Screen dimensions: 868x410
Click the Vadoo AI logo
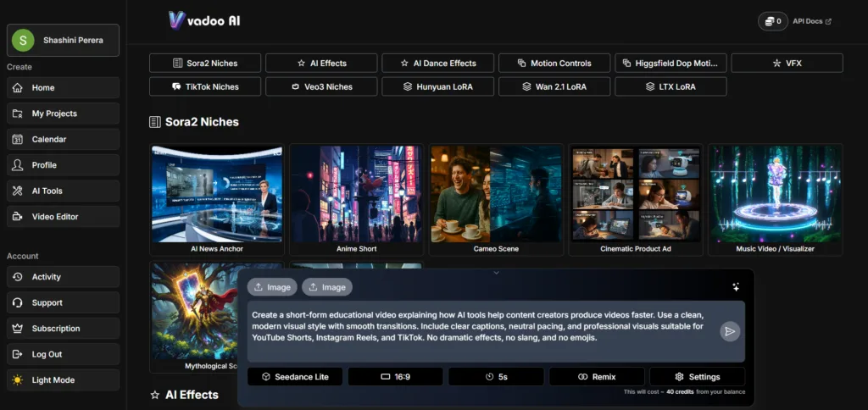(204, 20)
